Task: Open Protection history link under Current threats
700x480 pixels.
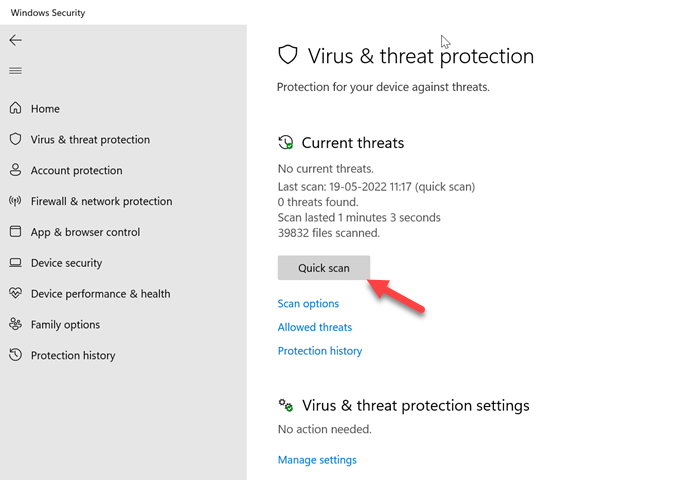Action: coord(319,351)
